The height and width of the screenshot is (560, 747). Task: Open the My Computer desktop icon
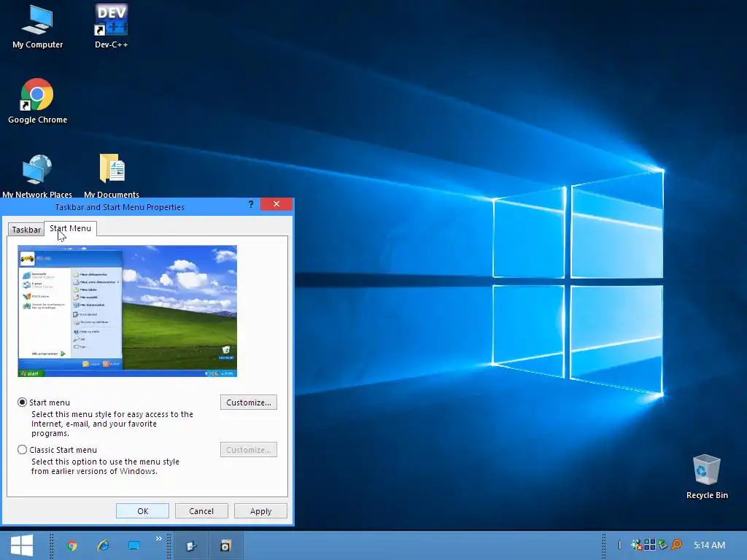[x=37, y=27]
